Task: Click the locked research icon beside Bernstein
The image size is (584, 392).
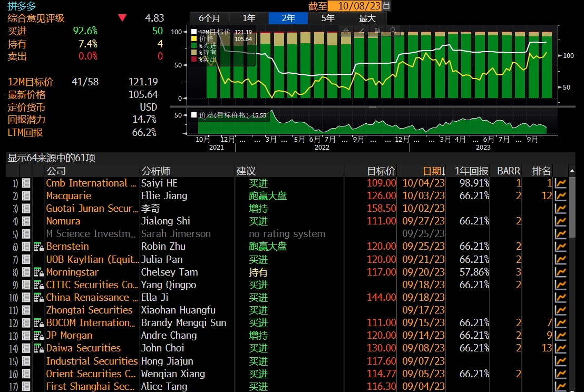Action: pyautogui.click(x=38, y=247)
